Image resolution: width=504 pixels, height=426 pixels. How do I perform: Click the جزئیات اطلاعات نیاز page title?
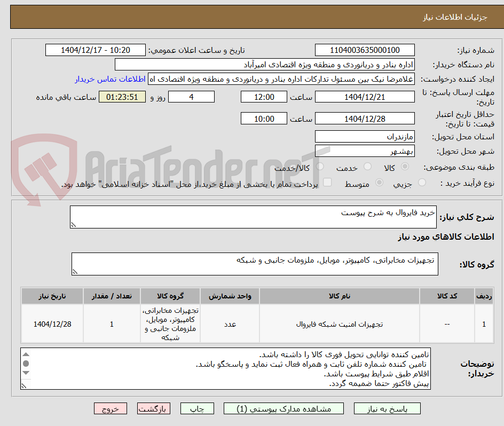point(455,17)
